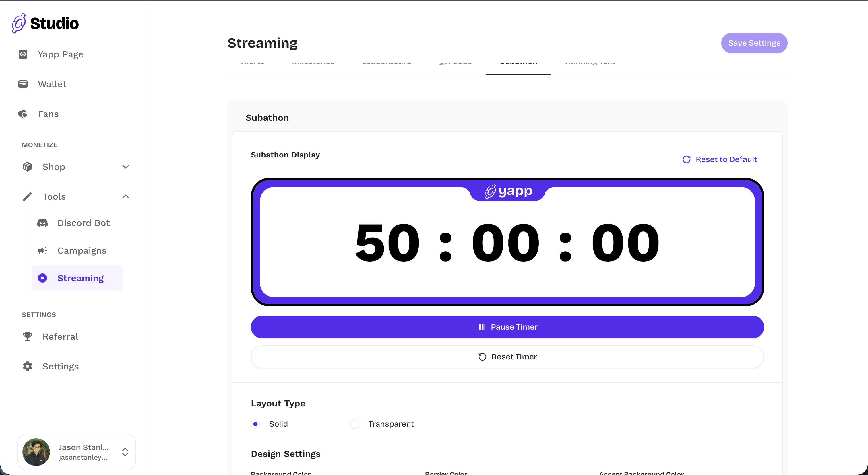This screenshot has height=475, width=868.
Task: Click Jason Stanley's profile avatar
Action: tap(36, 452)
